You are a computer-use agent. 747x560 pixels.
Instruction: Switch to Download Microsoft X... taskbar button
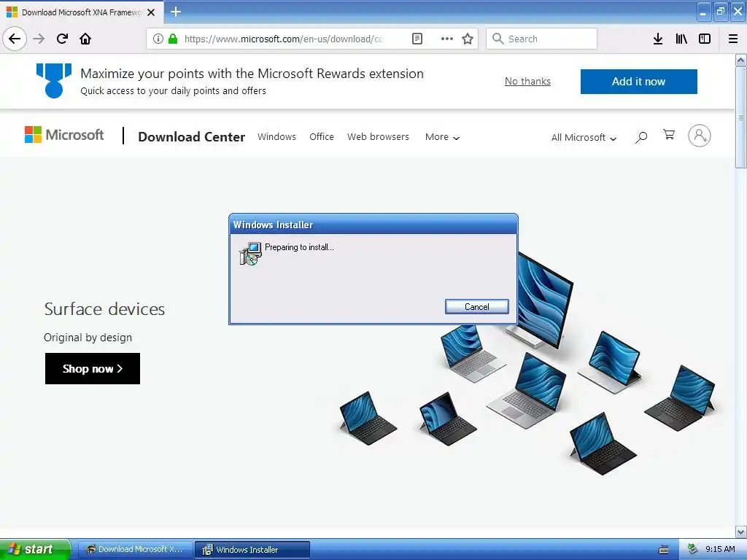(x=135, y=550)
